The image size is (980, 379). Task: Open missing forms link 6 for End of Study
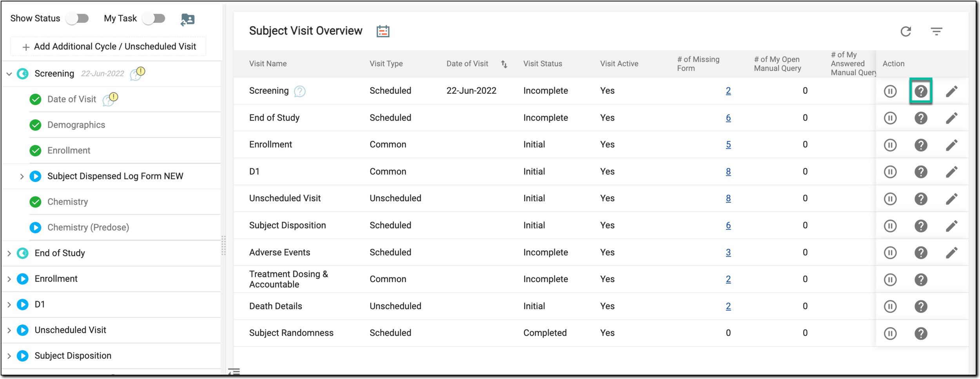[x=728, y=118]
